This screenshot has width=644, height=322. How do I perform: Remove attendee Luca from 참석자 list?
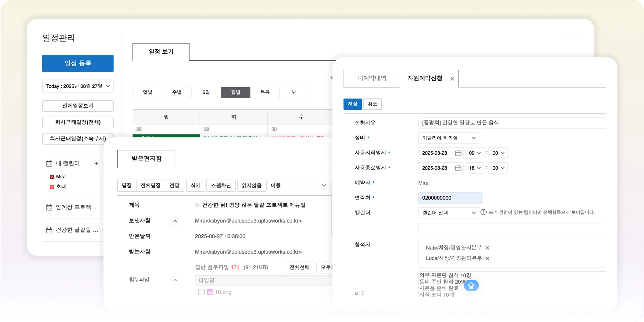coord(487,258)
